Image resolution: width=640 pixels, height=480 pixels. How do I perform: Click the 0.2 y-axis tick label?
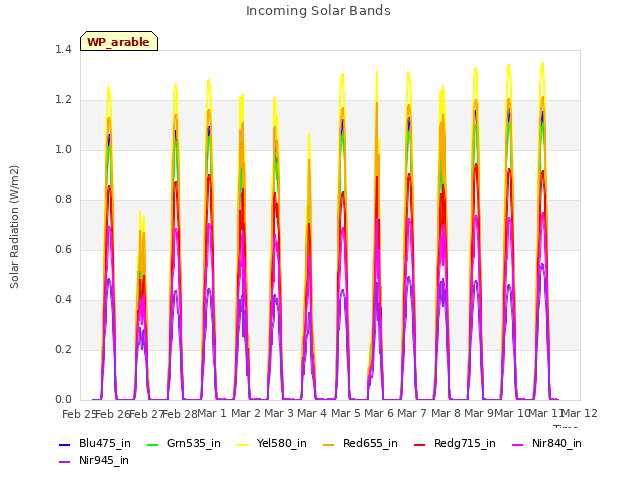[63, 350]
